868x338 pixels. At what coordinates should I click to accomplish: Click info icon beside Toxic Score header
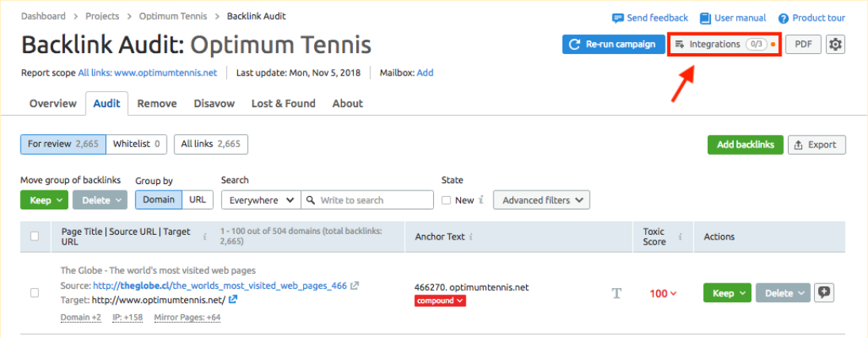[x=680, y=236]
